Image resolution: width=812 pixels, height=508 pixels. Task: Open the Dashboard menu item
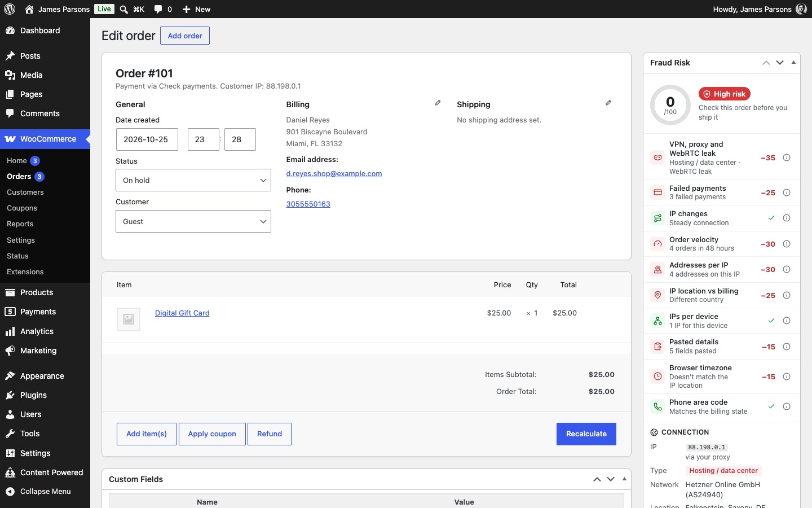[x=45, y=30]
